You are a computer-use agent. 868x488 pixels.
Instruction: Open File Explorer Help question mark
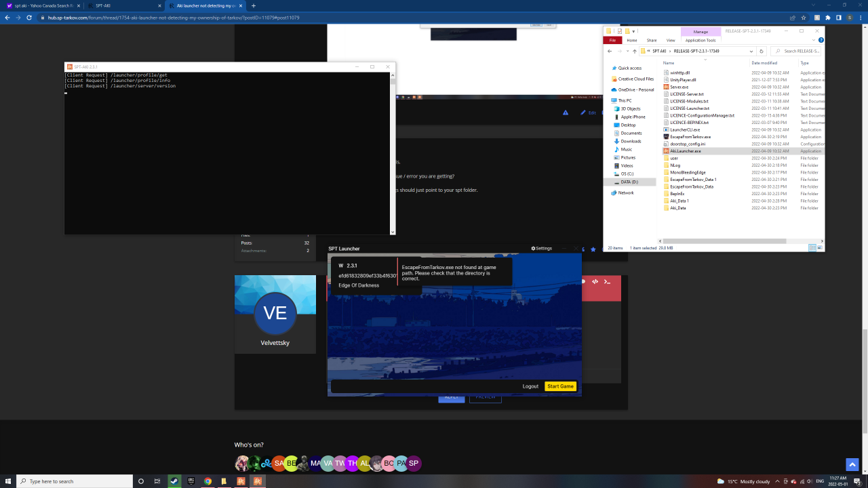pyautogui.click(x=820, y=40)
